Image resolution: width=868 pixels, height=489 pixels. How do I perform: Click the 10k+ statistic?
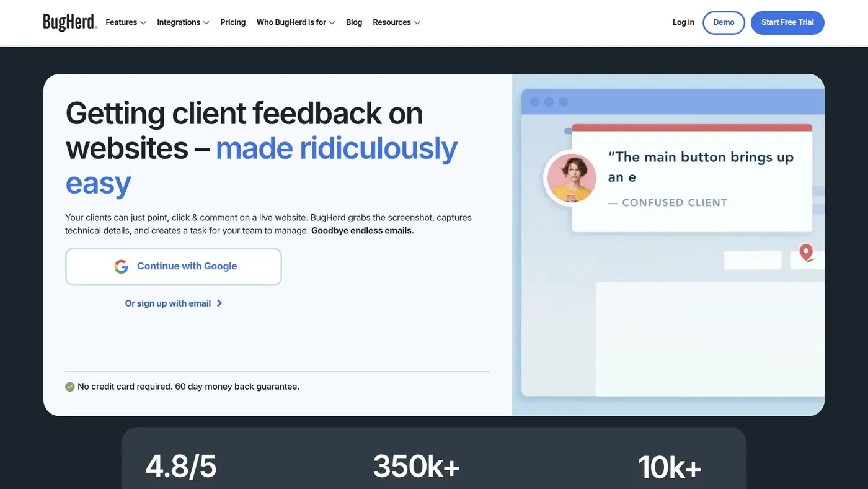pos(669,468)
